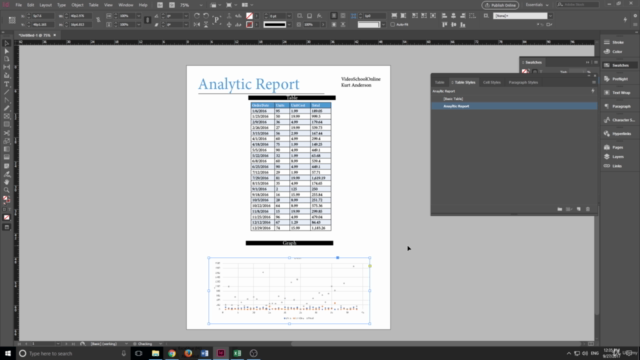Open the Layers panel
This screenshot has width=640, height=360.
613,157
